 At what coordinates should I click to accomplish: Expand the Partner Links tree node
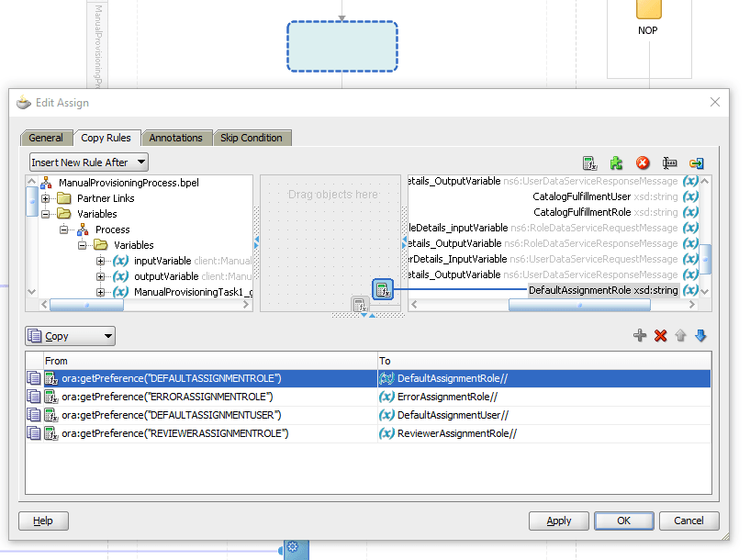46,198
